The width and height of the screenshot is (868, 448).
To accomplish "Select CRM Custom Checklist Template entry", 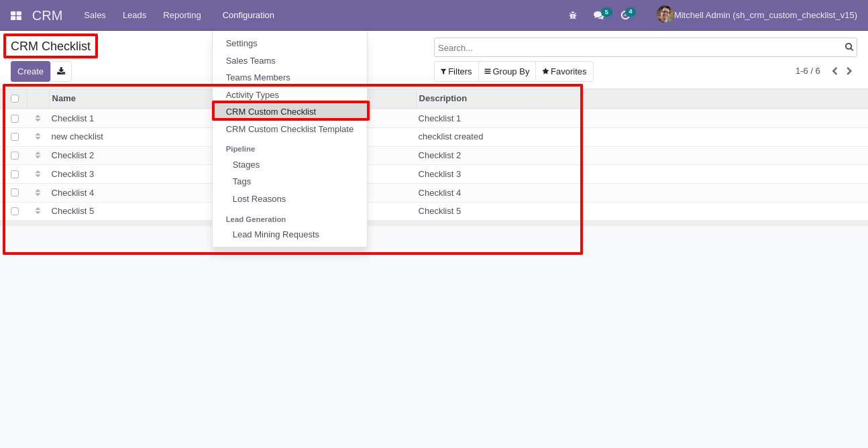I will (x=290, y=129).
